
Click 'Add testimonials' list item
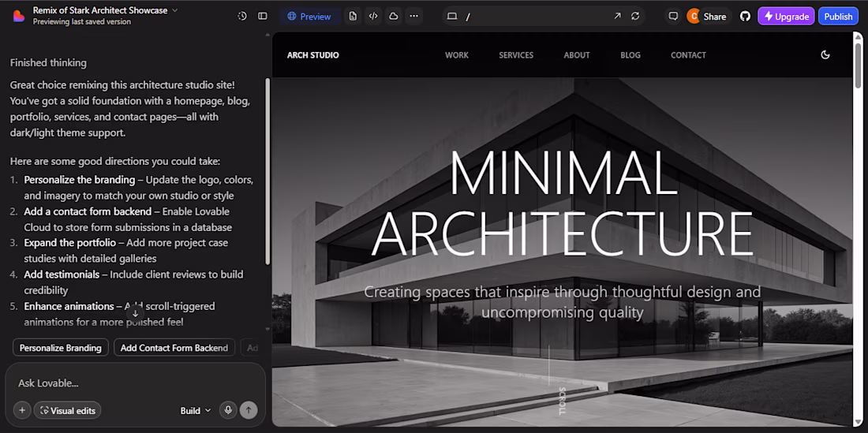[x=62, y=274]
